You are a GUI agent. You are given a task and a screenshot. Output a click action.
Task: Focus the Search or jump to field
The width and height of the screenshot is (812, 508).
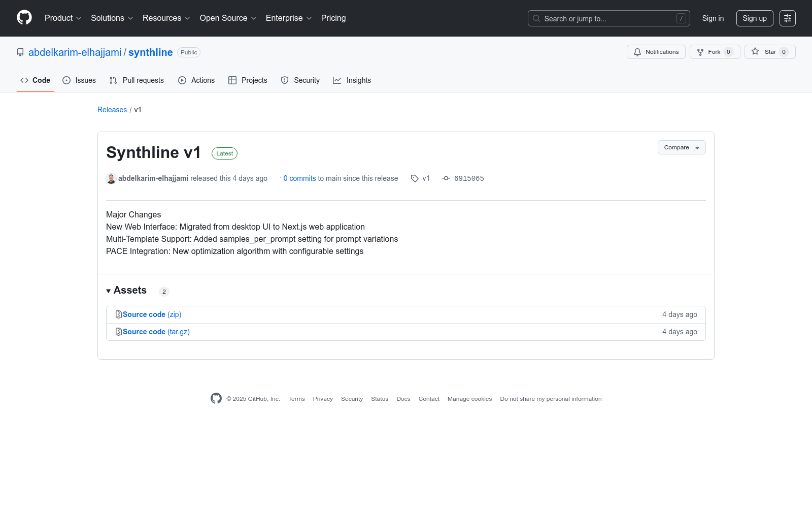(609, 18)
